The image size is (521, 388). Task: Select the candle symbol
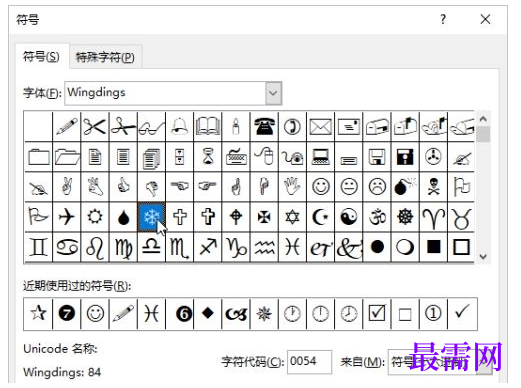[x=236, y=127]
